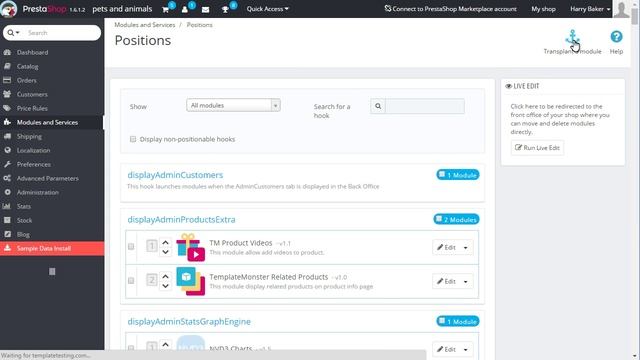This screenshot has width=640, height=360.
Task: Expand the Quick Access menu
Action: point(267,9)
